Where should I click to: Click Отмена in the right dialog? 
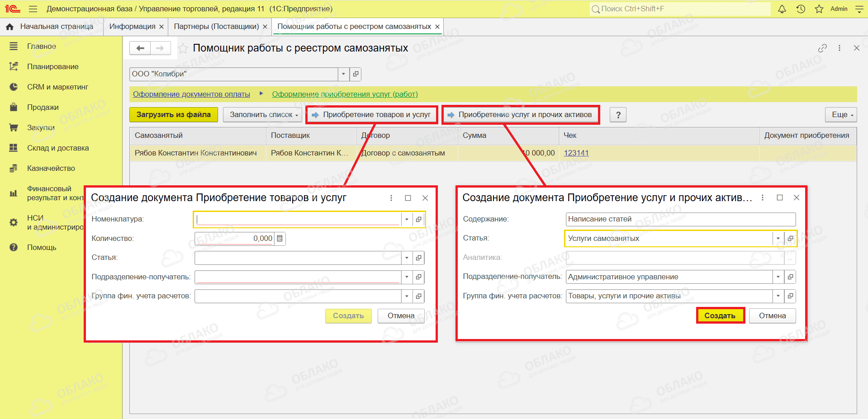[772, 315]
